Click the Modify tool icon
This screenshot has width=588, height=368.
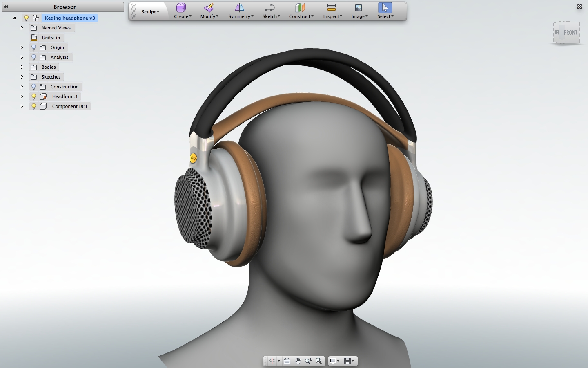pos(209,8)
